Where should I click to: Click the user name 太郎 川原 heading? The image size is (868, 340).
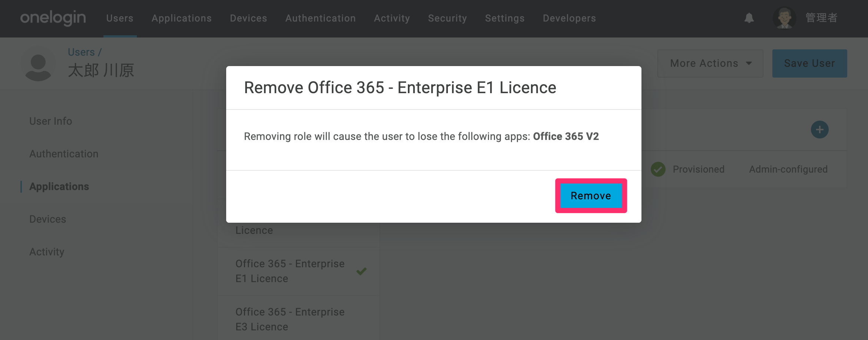101,70
